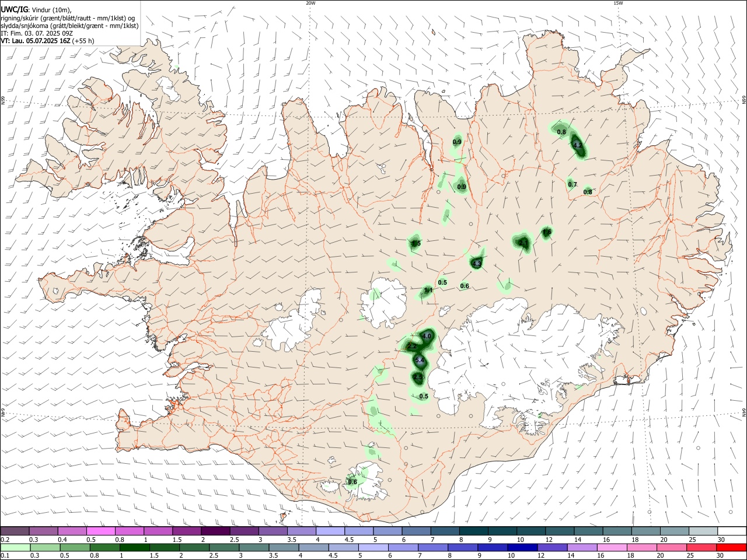Click the 'VT: Lau. 05.07.2025 16Z (+55 h)' line
Screen dimensions: 747x560
(47, 41)
